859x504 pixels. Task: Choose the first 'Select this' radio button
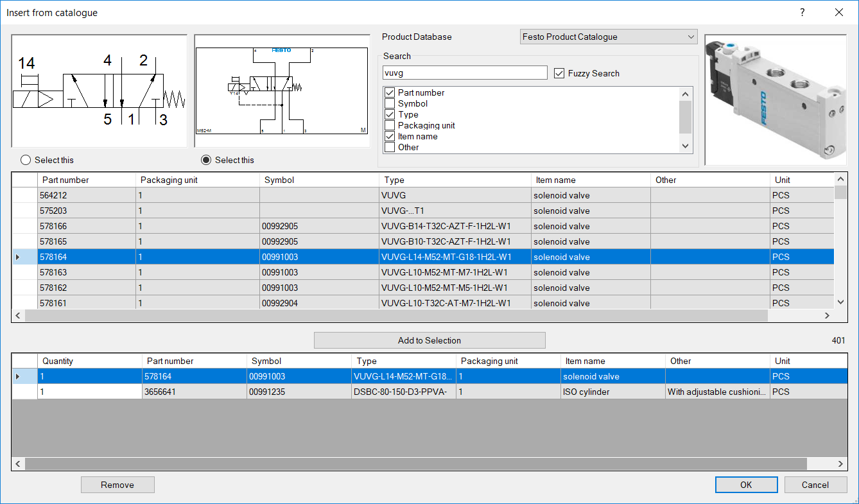pyautogui.click(x=26, y=160)
